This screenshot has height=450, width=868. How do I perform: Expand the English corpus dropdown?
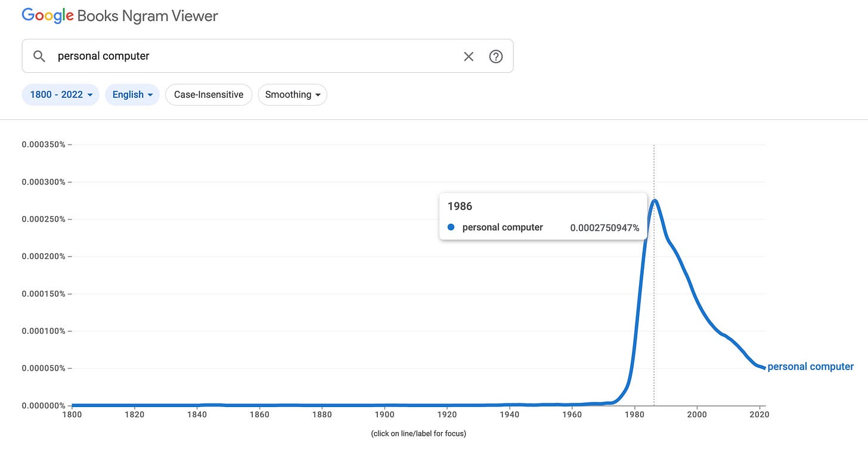pos(132,94)
